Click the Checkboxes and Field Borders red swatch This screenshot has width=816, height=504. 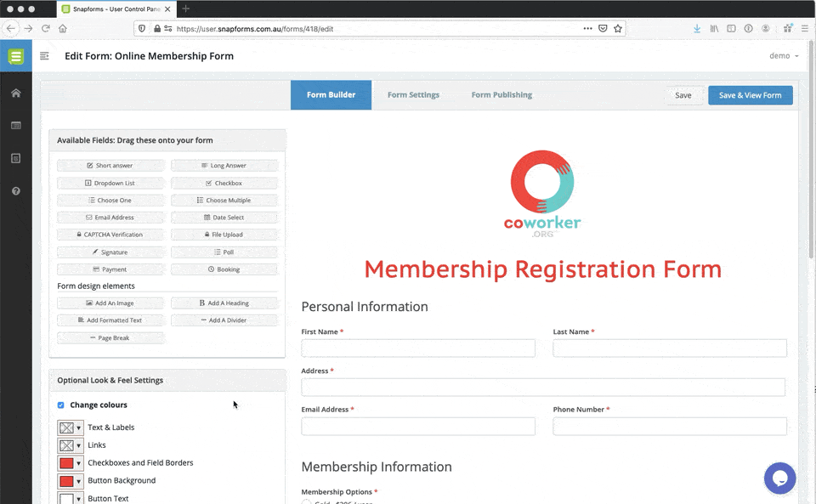(x=66, y=463)
